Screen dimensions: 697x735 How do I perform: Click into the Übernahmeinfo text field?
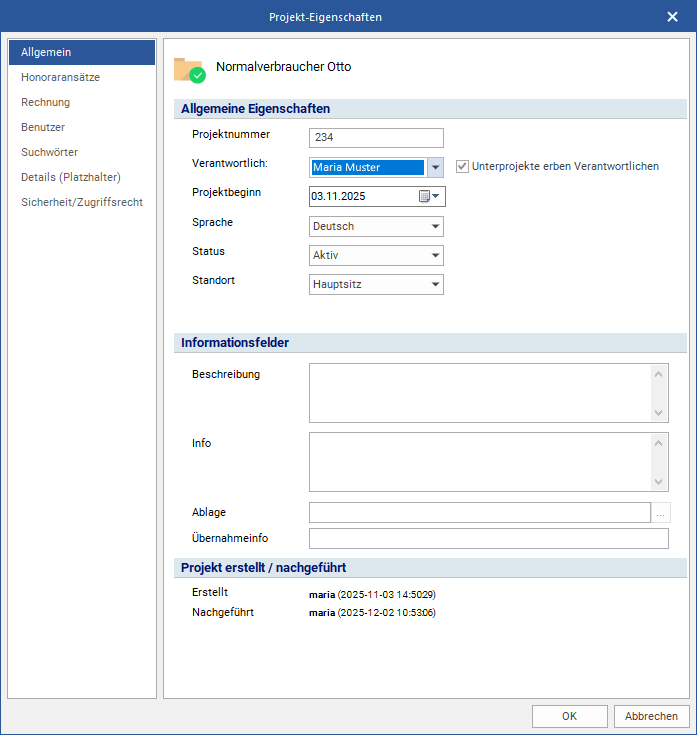click(x=489, y=539)
